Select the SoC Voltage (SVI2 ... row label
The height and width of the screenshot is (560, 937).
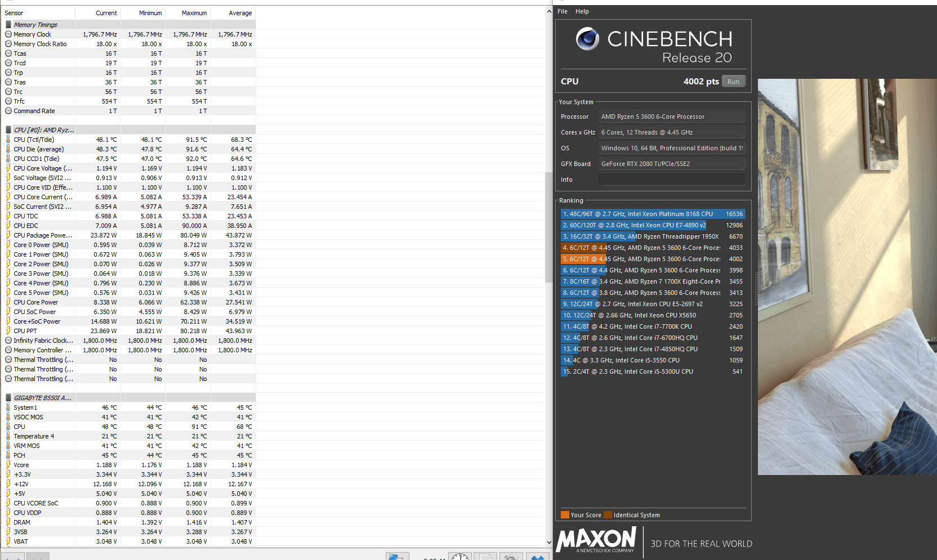click(43, 178)
